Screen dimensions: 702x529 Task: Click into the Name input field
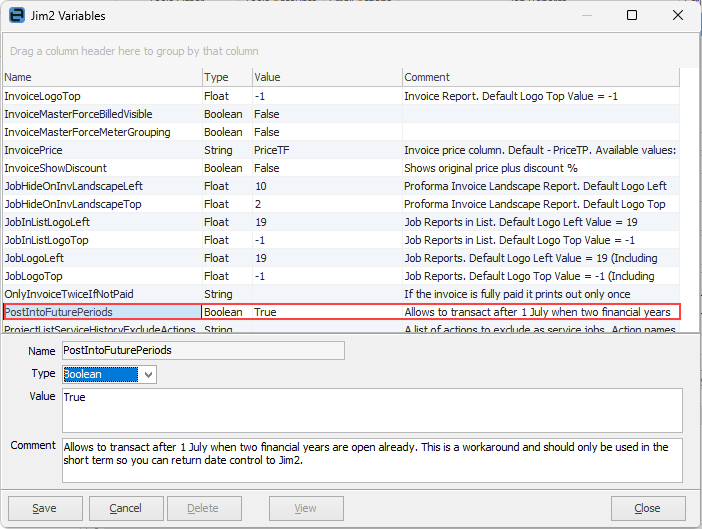(x=203, y=350)
